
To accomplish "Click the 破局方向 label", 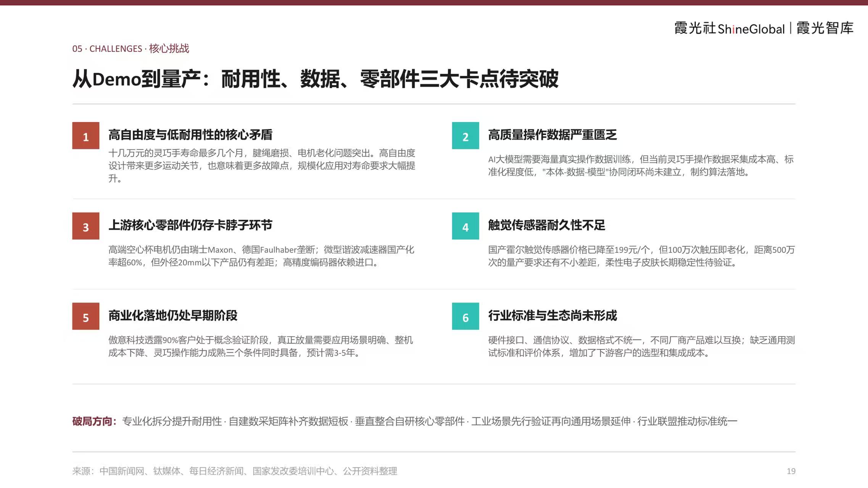I will (x=94, y=421).
